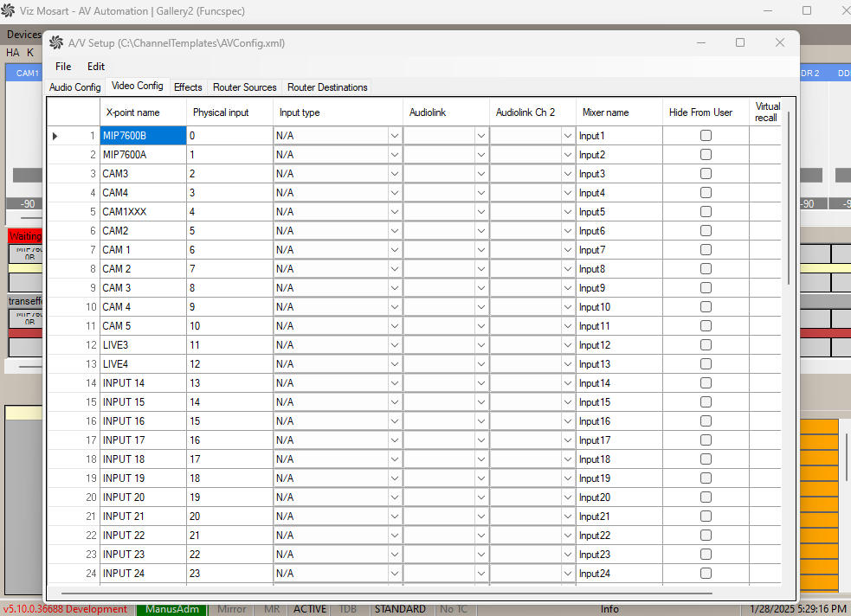This screenshot has width=851, height=616.
Task: Enable Hide From User on CAM3 row
Action: 706,174
